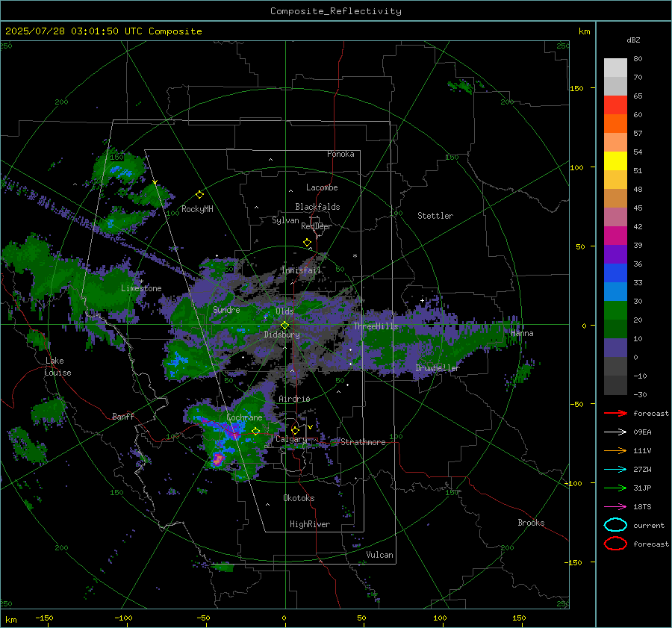The image size is (672, 628).
Task: Click the Banff city label
Action: click(x=123, y=416)
